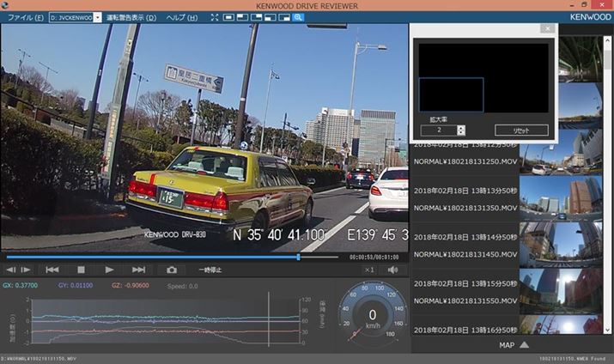Click the リセット reset button
The width and height of the screenshot is (614, 364).
click(521, 130)
